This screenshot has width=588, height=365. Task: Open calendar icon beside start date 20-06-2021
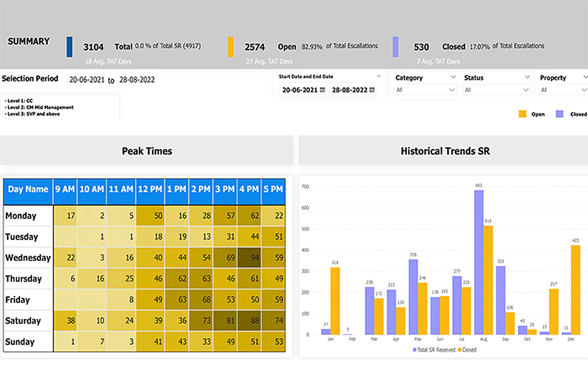pyautogui.click(x=323, y=90)
